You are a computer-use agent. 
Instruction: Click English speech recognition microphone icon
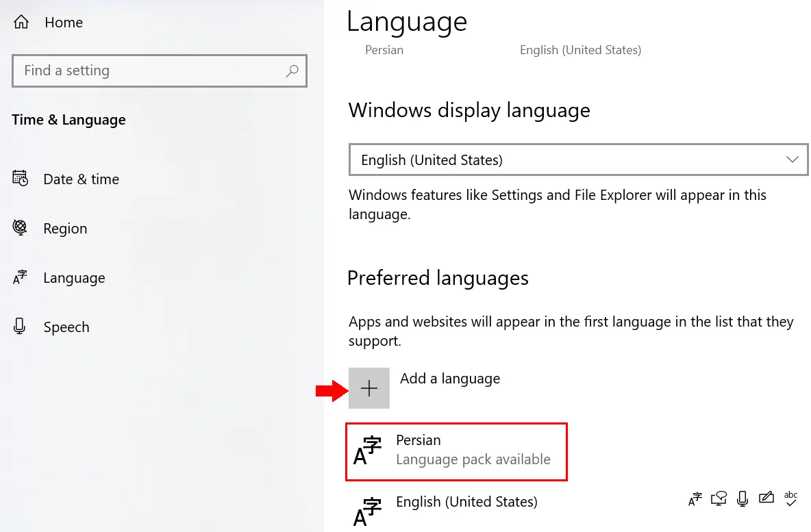(743, 498)
